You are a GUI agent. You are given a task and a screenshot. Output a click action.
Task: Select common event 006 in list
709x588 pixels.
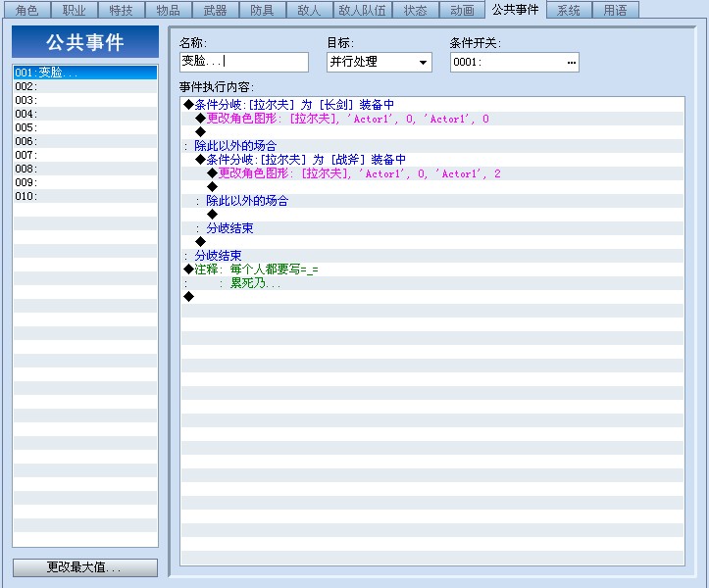pos(85,141)
